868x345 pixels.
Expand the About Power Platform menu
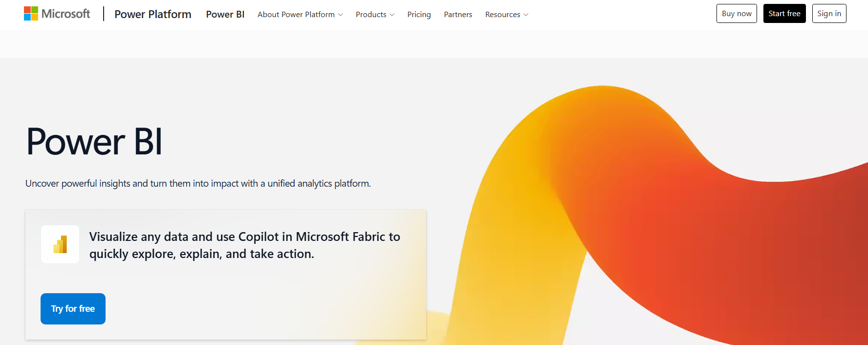pos(300,15)
